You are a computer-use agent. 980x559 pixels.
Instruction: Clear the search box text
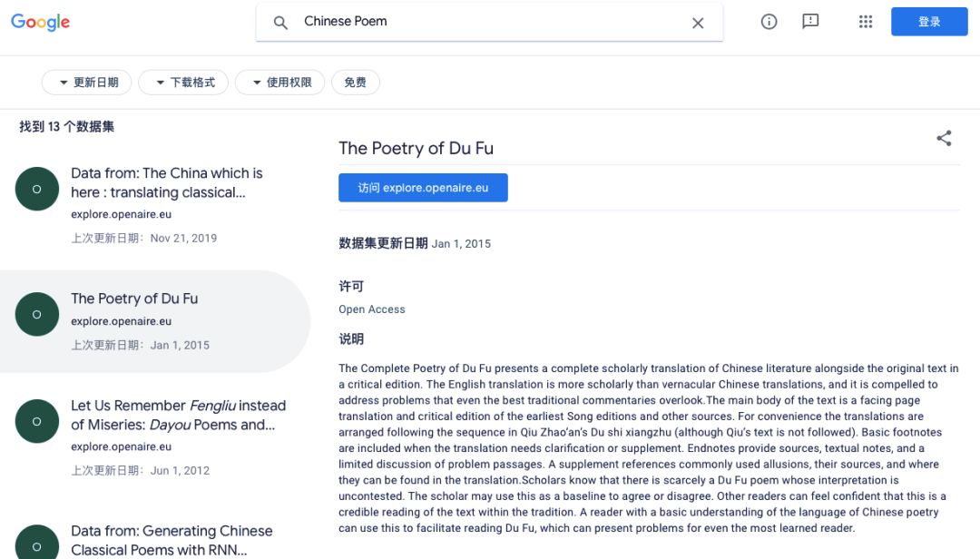coord(698,23)
